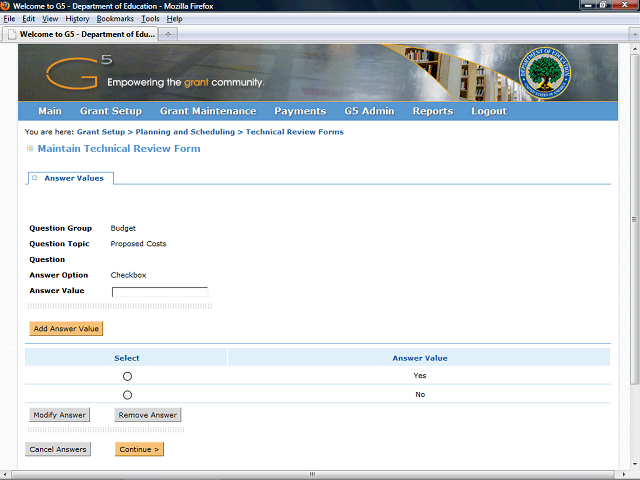Follow Technical Review Forms breadcrumb link

pyautogui.click(x=295, y=132)
